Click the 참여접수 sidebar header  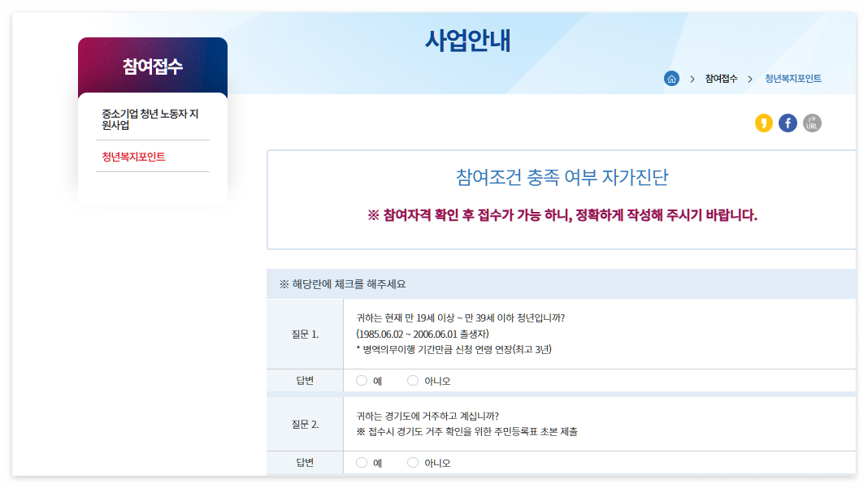click(153, 67)
